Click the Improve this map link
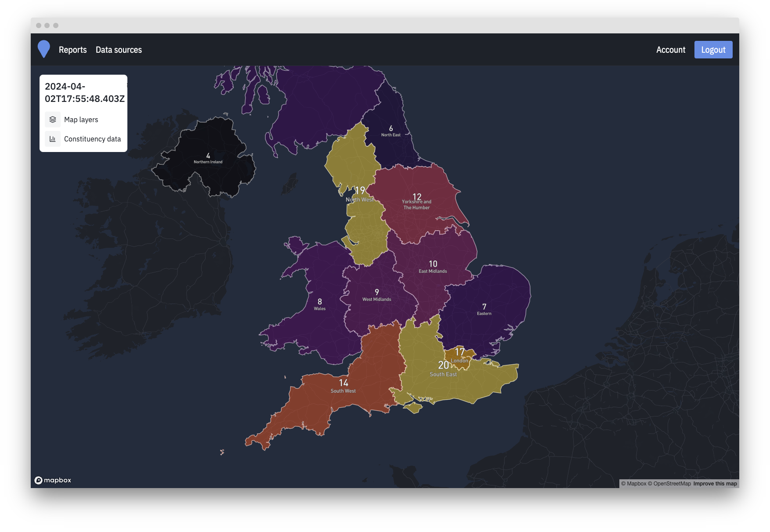770x532 pixels. 715,484
